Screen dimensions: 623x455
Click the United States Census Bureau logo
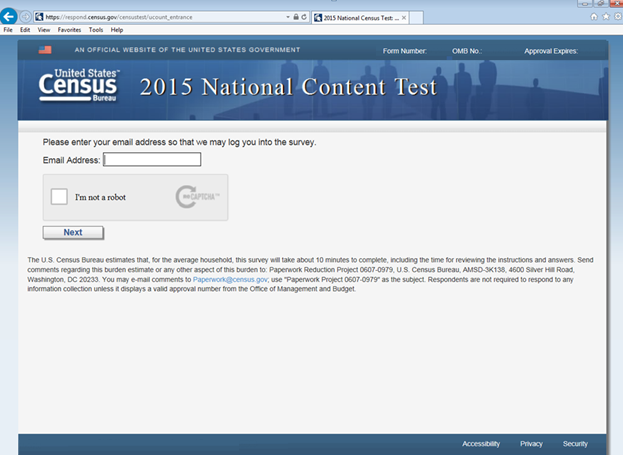(79, 85)
